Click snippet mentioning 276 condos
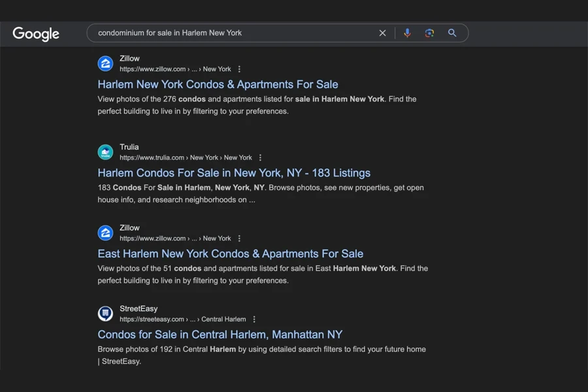This screenshot has width=588, height=392. click(x=257, y=105)
